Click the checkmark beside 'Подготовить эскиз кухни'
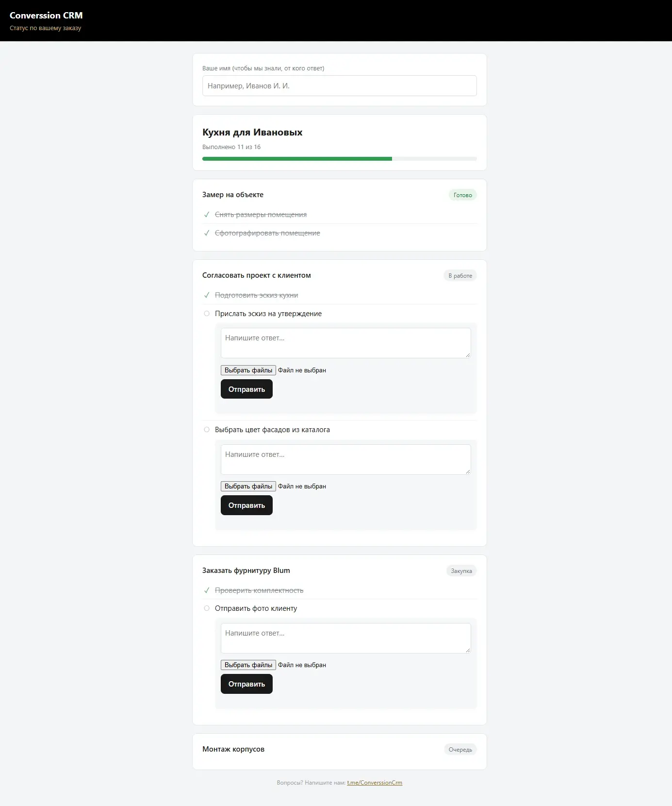This screenshot has height=806, width=672. click(207, 295)
